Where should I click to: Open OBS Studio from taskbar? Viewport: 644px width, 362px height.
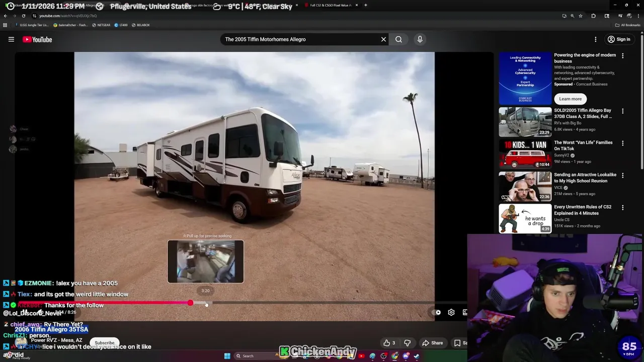click(384, 356)
